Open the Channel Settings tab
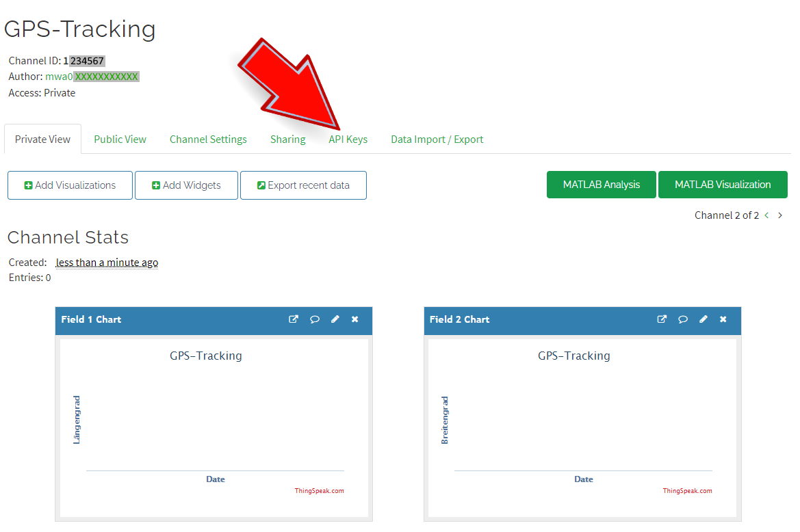The height and width of the screenshot is (532, 800). click(x=208, y=139)
